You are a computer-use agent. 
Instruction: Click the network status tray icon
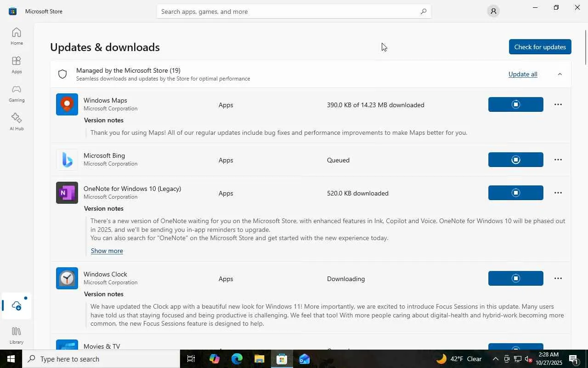(x=517, y=359)
